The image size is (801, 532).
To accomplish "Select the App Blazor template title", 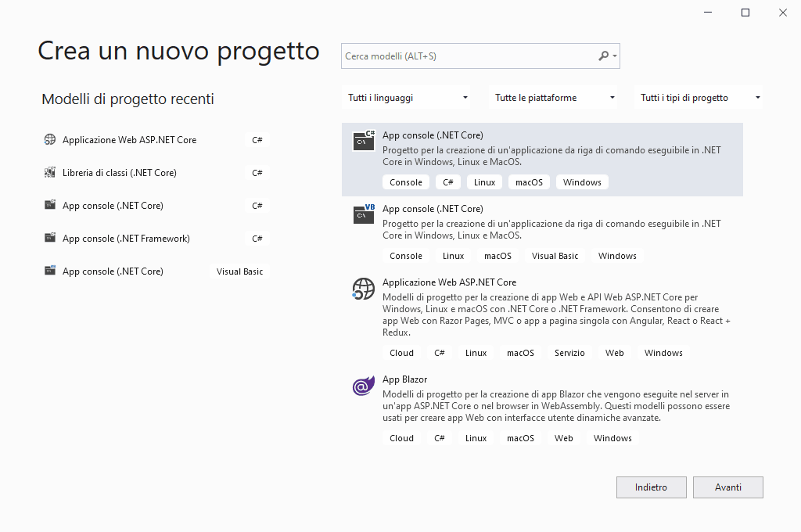I will point(404,379).
